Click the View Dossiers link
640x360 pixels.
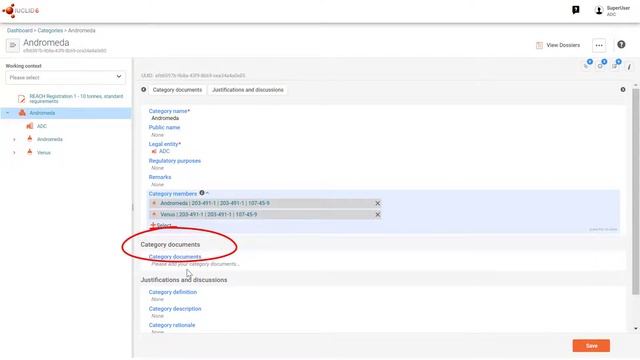563,45
